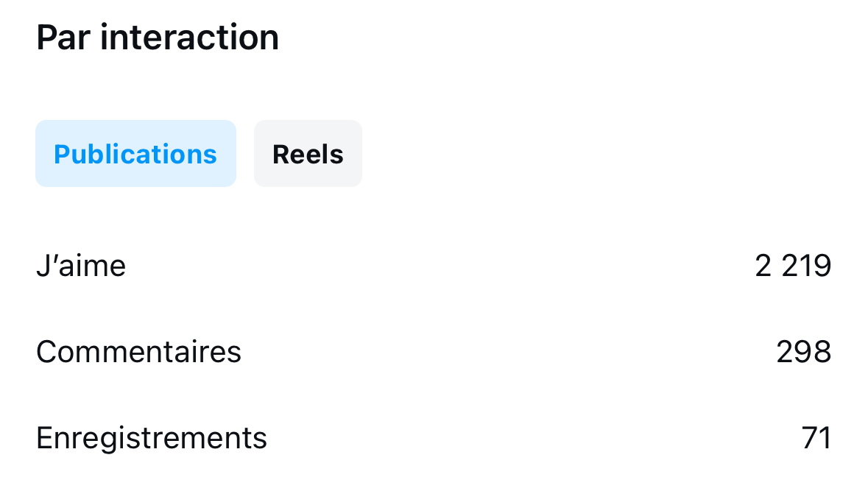Select the number next to Enregistrements

point(816,438)
